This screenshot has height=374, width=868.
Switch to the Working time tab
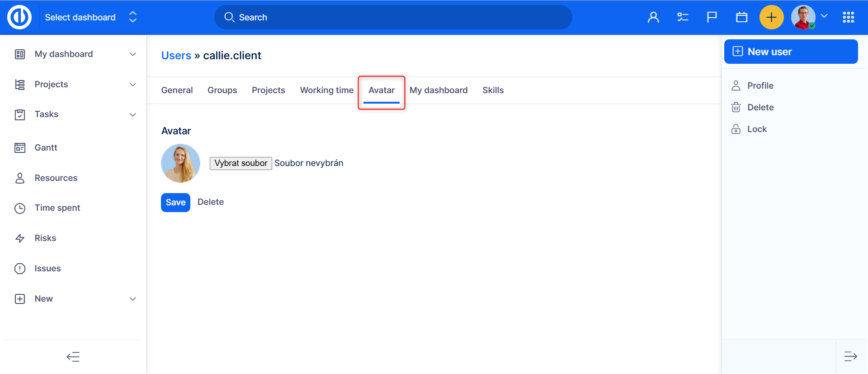pos(326,90)
